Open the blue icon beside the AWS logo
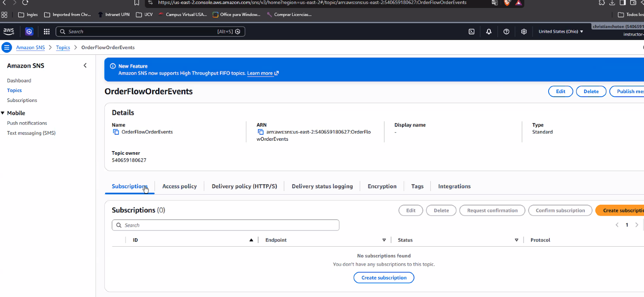The height and width of the screenshot is (297, 644). pyautogui.click(x=29, y=31)
